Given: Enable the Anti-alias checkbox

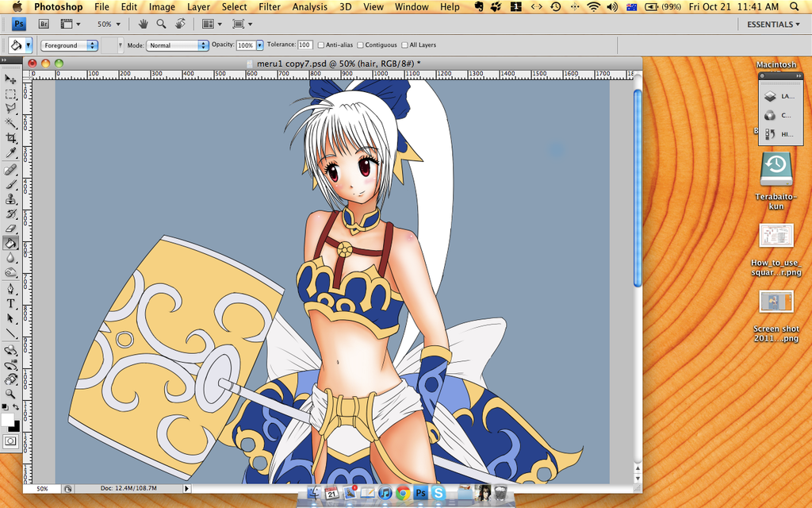Looking at the screenshot, I should (321, 45).
